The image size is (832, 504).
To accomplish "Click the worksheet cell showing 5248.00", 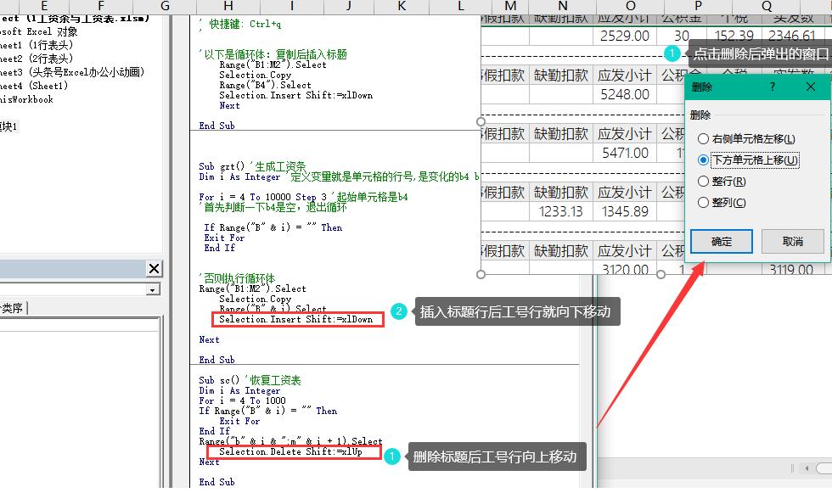I will point(626,94).
